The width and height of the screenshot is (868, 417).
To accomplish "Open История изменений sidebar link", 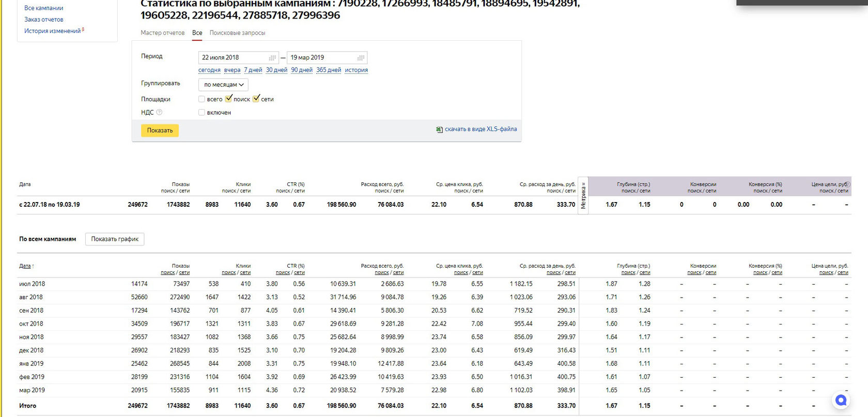I will [x=52, y=31].
